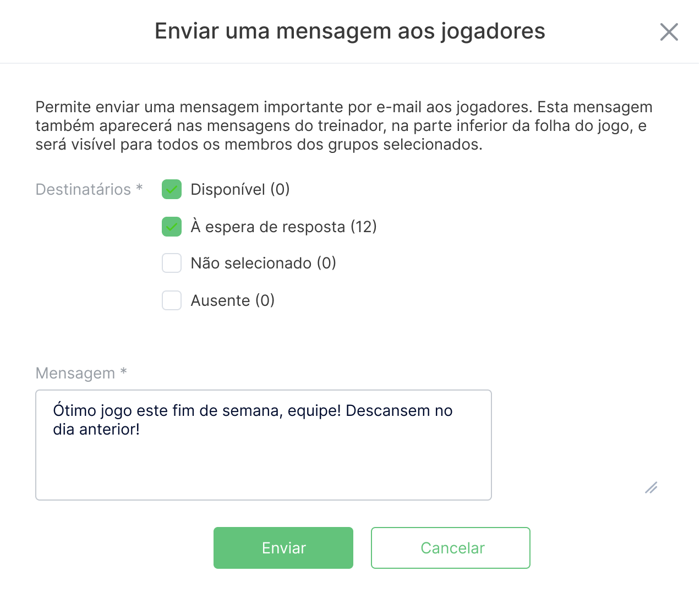Click the check icon beside À espera de resposta

point(171,227)
